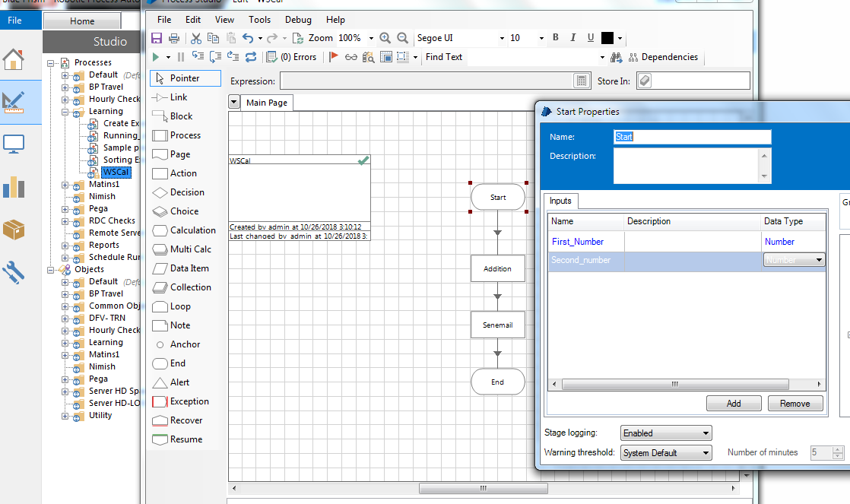
Task: Open the View menu
Action: click(x=224, y=20)
